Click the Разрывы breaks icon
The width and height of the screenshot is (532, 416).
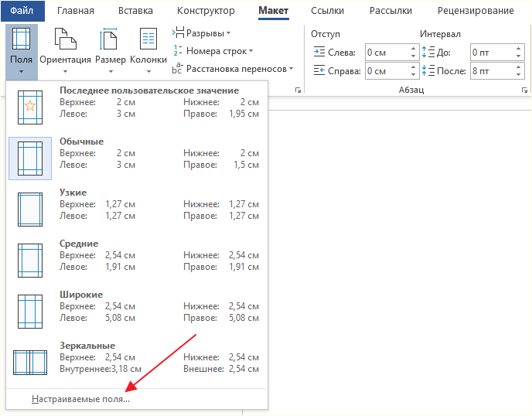(x=179, y=32)
